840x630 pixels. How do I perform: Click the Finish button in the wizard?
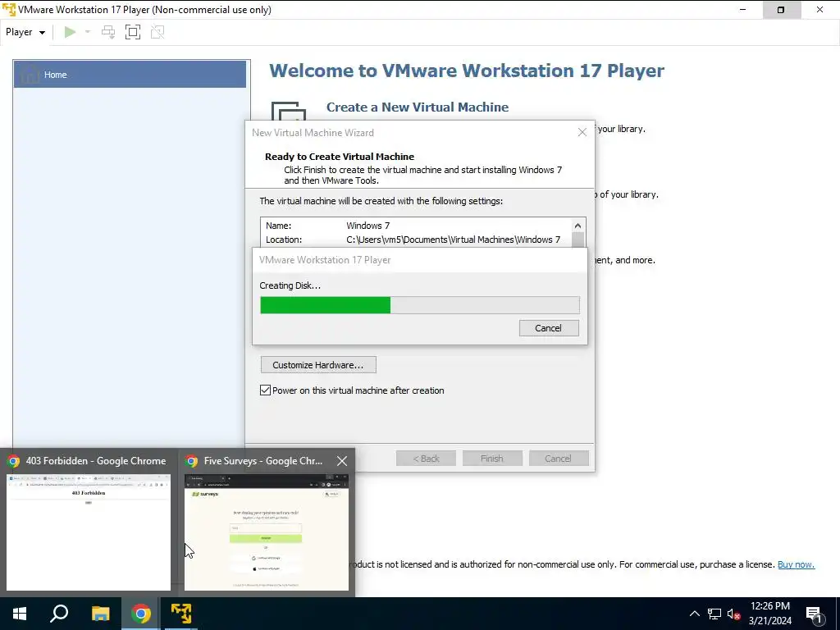click(492, 459)
